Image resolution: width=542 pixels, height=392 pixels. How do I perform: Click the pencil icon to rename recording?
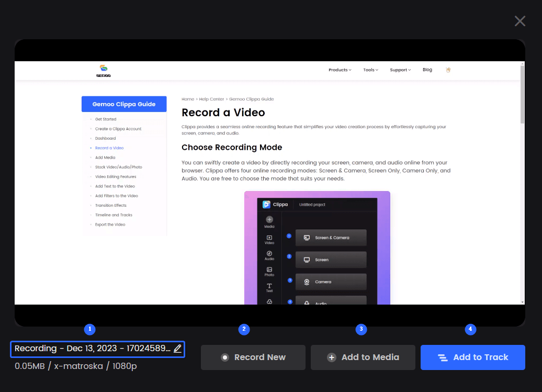pyautogui.click(x=177, y=349)
